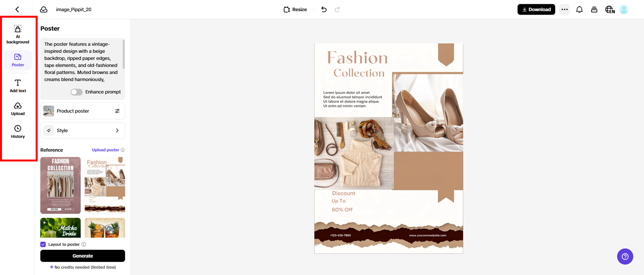Select the pink Fashion Collection reference poster
The image size is (644, 275).
point(60,185)
